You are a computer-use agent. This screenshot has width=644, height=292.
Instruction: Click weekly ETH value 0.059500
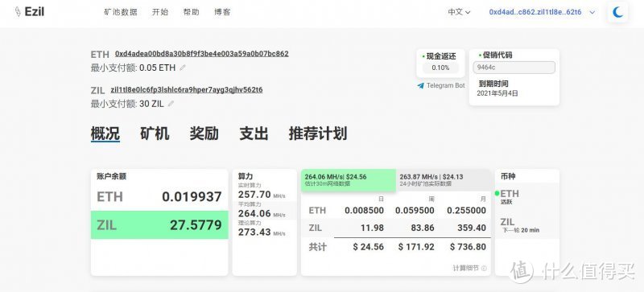(x=415, y=211)
